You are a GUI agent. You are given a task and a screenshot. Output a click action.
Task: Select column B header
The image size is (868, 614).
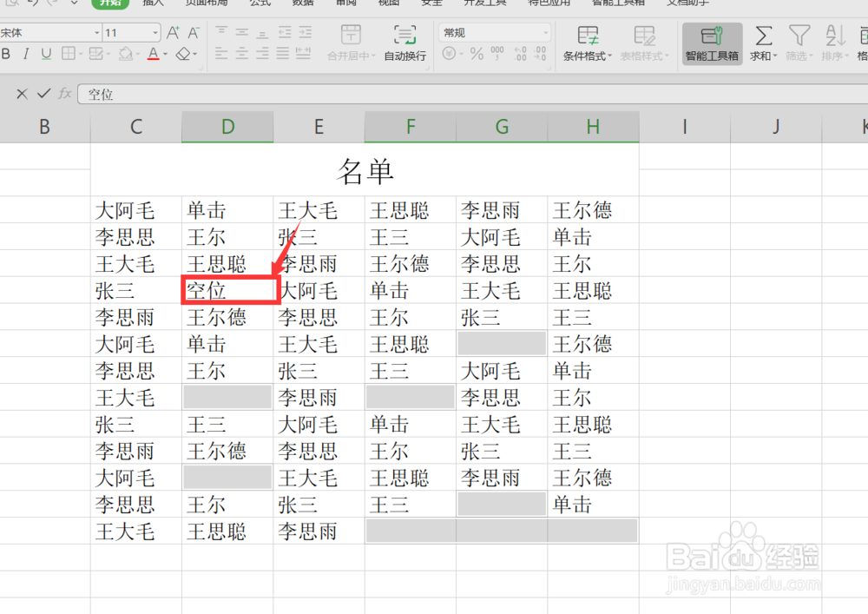(45, 127)
